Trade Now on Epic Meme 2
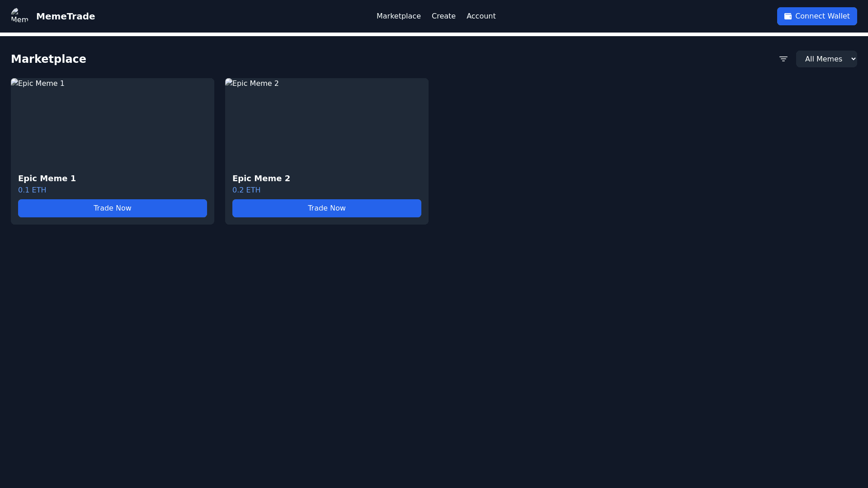 [326, 208]
